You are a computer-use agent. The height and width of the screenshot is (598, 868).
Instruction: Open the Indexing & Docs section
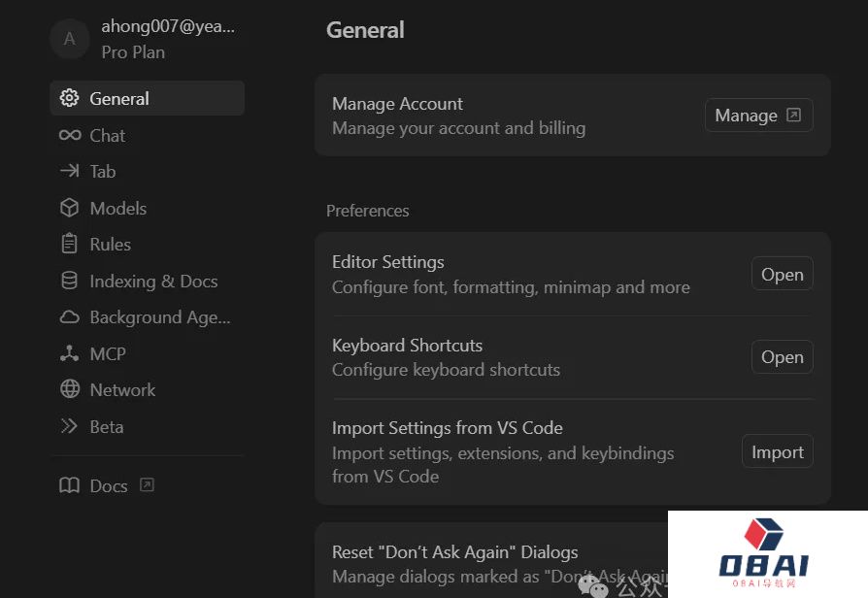coord(154,282)
